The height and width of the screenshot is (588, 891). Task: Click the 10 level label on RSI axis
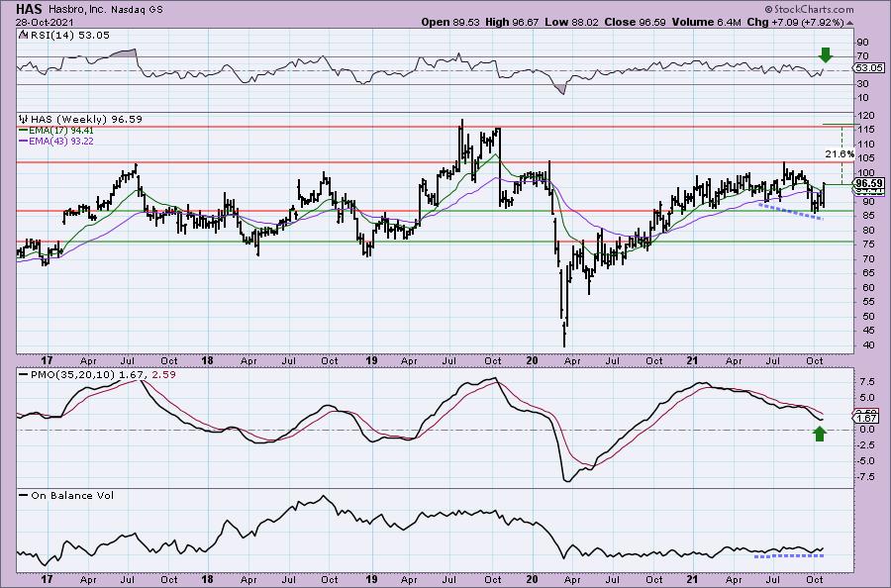[863, 98]
